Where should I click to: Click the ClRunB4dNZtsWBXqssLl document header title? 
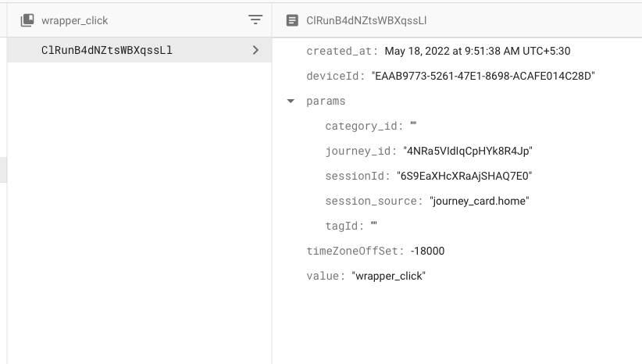366,20
